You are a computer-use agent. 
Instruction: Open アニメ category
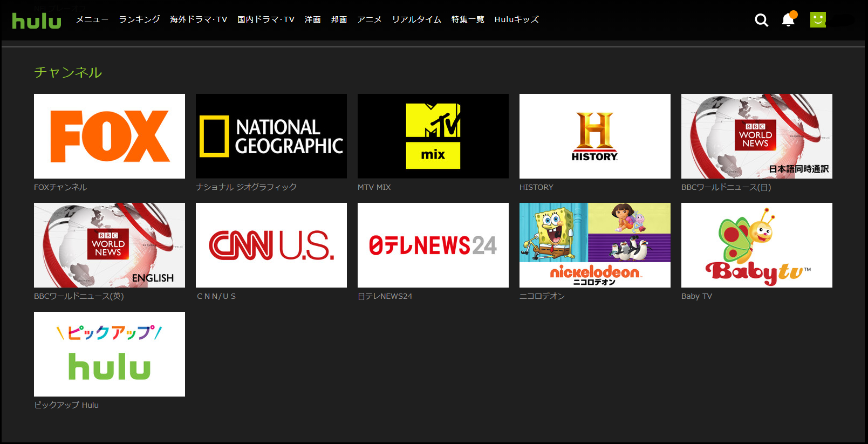click(x=370, y=19)
